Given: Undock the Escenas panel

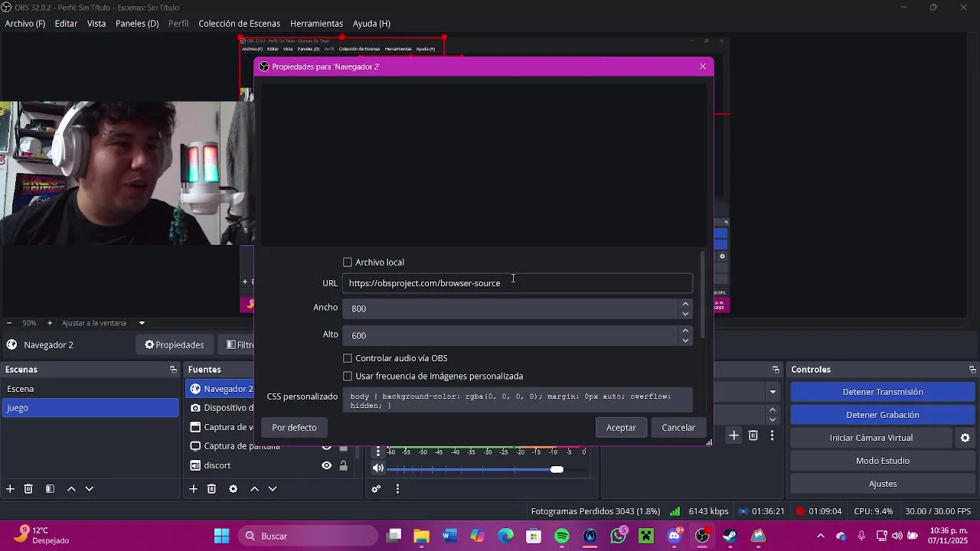Looking at the screenshot, I should [x=173, y=370].
